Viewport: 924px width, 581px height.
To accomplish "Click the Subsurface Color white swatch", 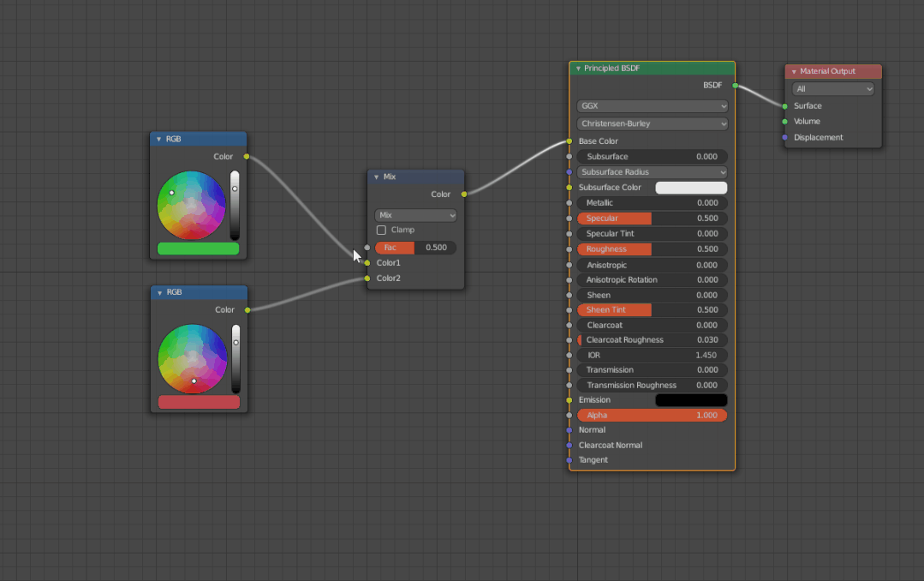I will tap(691, 188).
